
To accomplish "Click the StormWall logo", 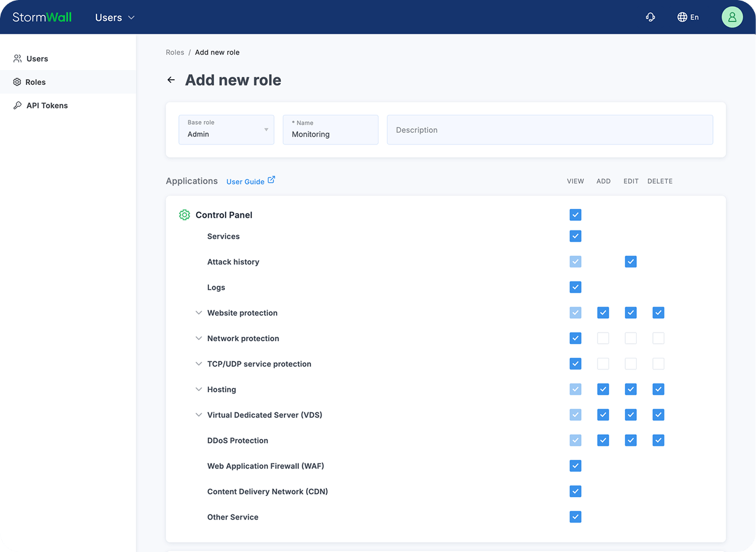I will pos(42,17).
